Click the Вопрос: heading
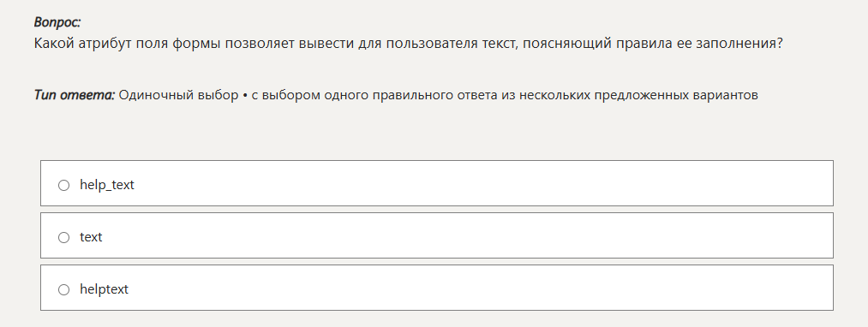 pyautogui.click(x=57, y=22)
